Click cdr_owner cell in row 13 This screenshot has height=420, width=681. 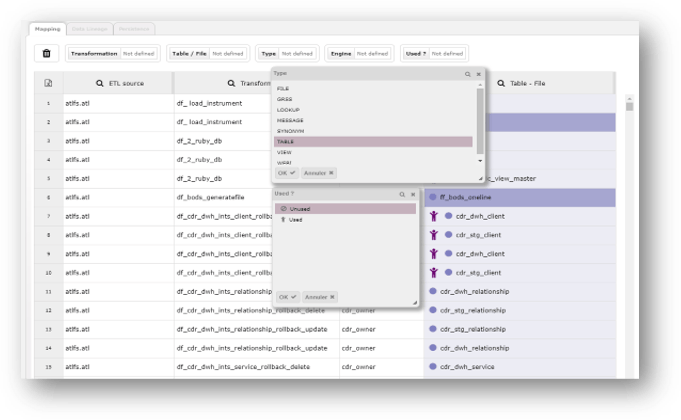[x=381, y=329]
